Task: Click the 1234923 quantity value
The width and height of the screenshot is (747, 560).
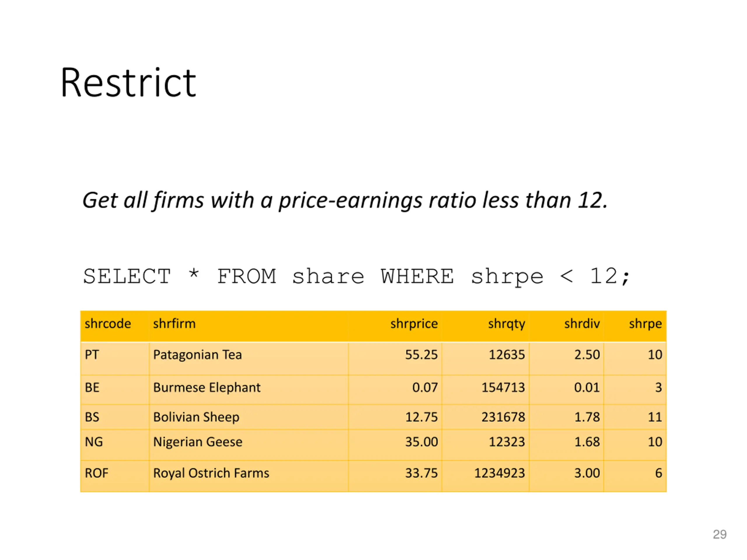Action: coord(500,473)
